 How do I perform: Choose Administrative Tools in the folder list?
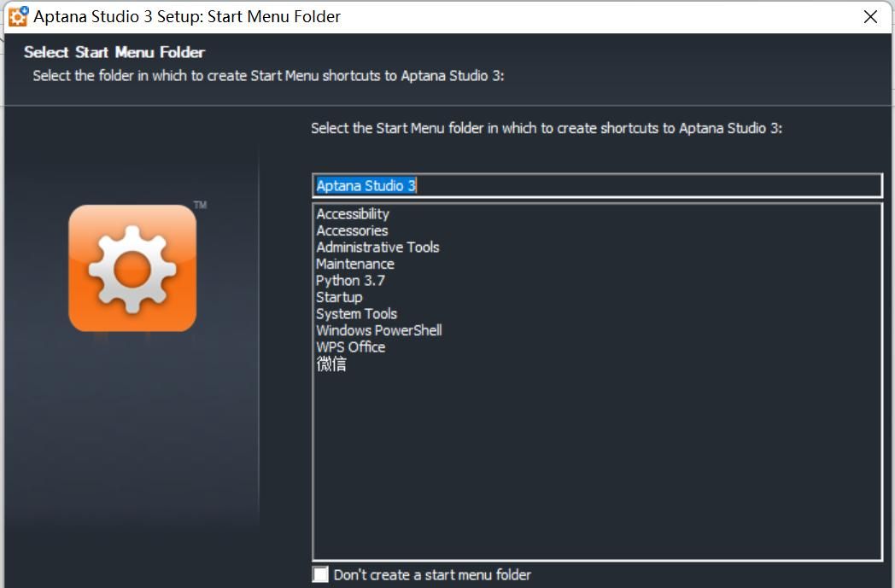click(377, 247)
